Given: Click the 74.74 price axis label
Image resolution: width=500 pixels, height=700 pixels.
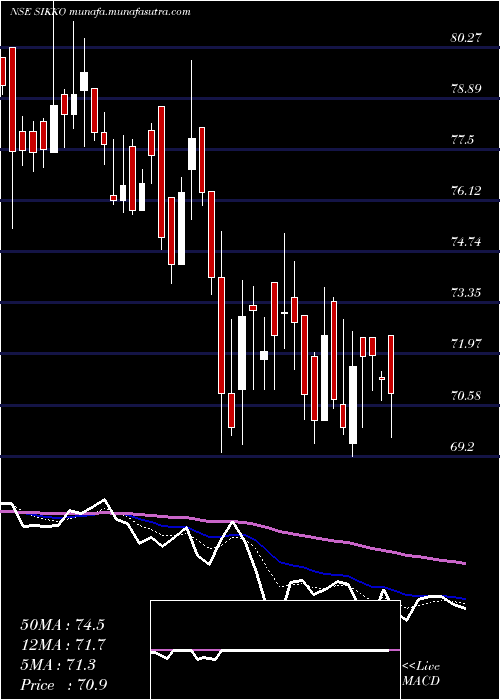Looking at the screenshot, I should [467, 242].
